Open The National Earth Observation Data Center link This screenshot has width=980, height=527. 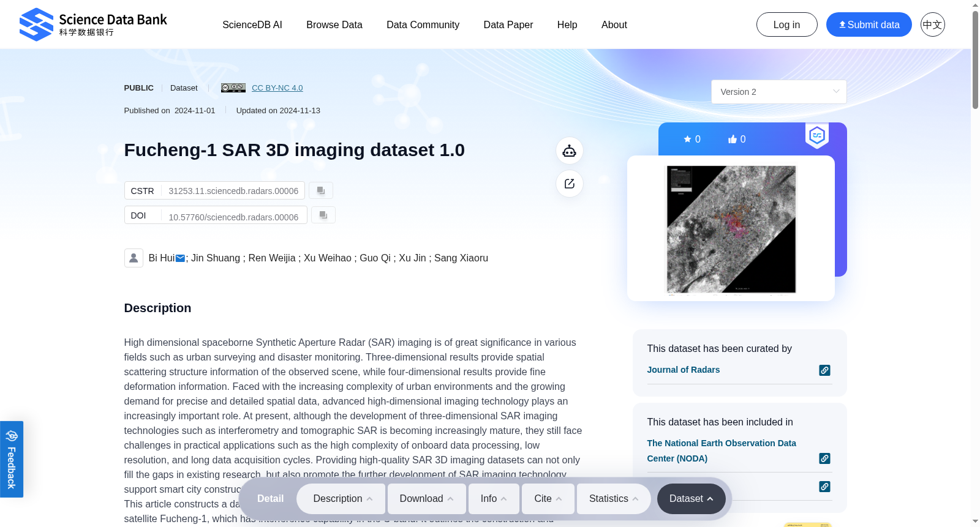[722, 450]
